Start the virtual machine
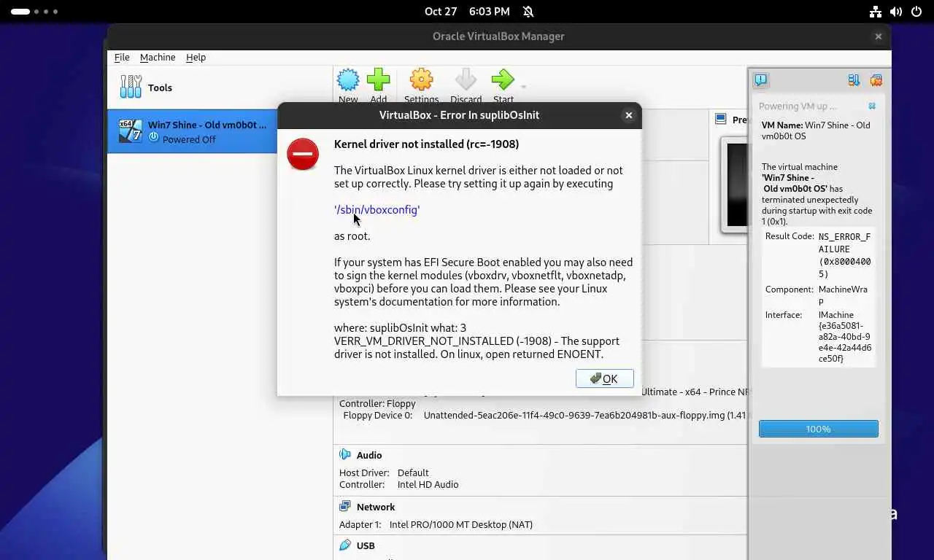The image size is (934, 560). point(503,86)
